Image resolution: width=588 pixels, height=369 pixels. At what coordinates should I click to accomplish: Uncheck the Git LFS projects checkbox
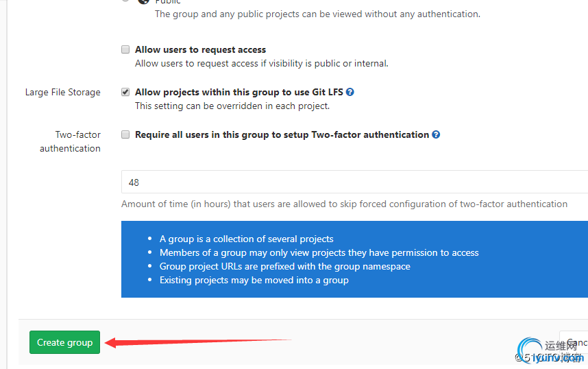coord(125,92)
